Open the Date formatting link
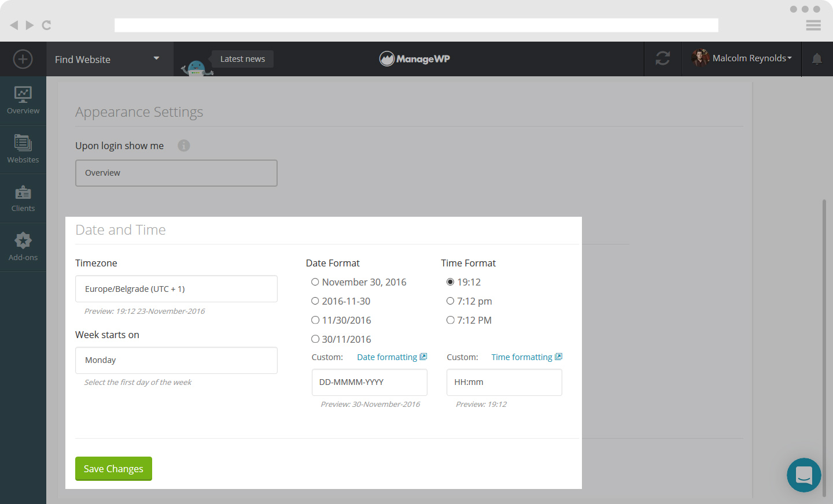The image size is (833, 504). coord(387,357)
